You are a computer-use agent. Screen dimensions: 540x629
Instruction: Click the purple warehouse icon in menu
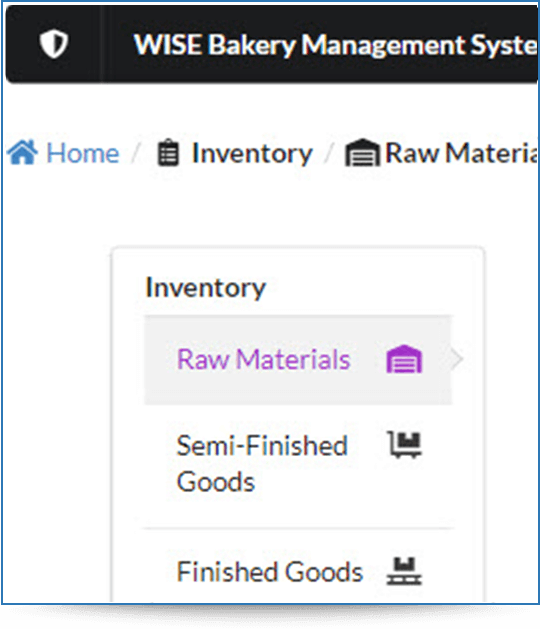point(404,359)
